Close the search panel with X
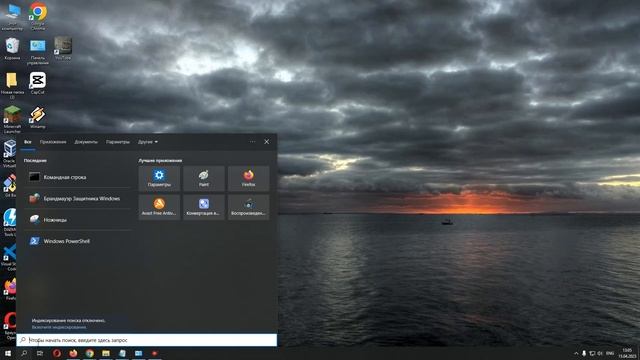640x360 pixels. pyautogui.click(x=267, y=142)
